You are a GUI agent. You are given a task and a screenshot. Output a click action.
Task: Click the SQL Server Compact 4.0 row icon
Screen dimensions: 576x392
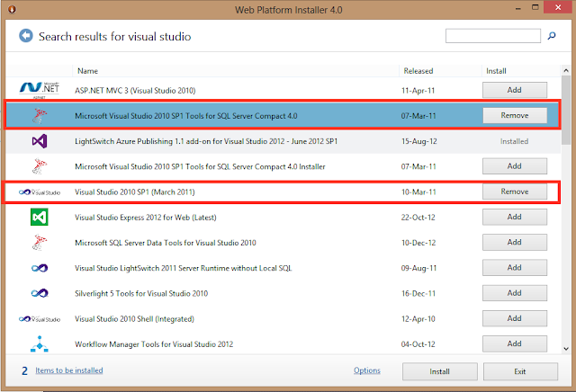tap(40, 116)
